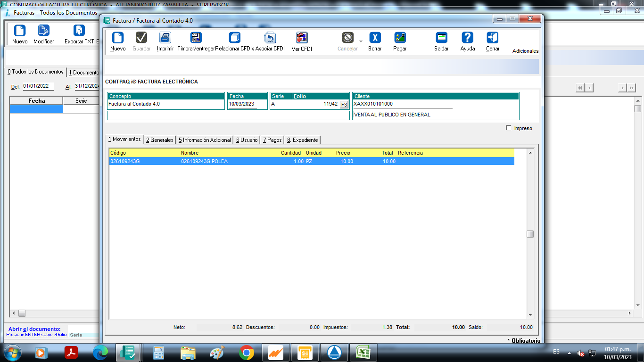This screenshot has width=644, height=362.
Task: Click the F3 folio lookup button
Action: tap(344, 104)
